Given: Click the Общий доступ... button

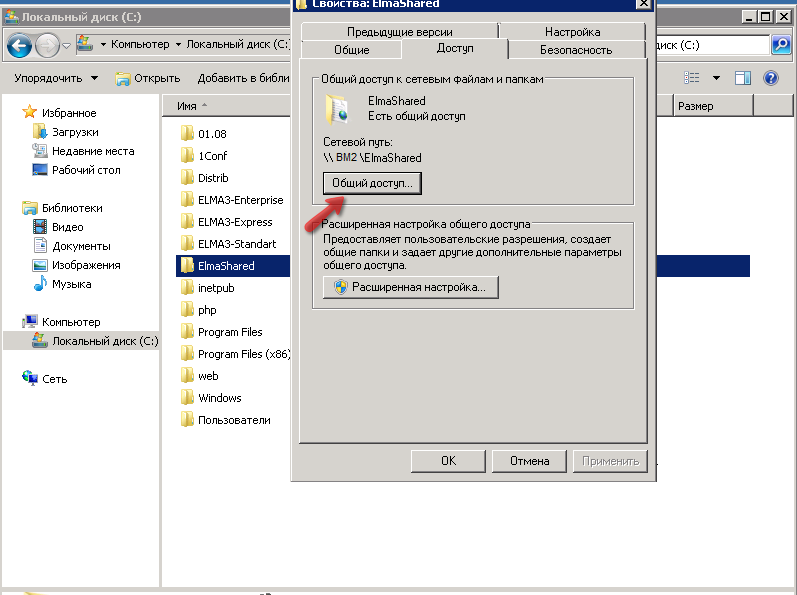Looking at the screenshot, I should coord(373,183).
